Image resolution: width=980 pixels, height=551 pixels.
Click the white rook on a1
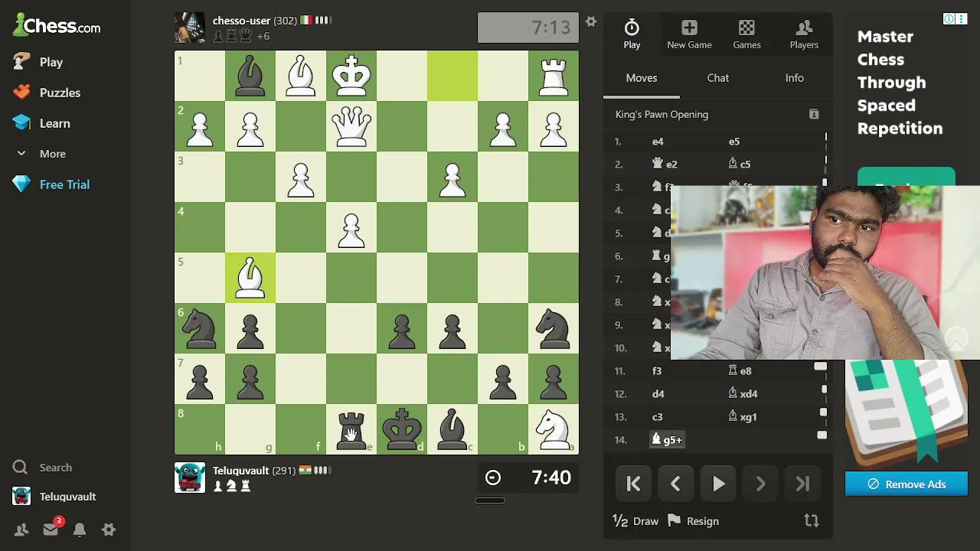tap(554, 76)
